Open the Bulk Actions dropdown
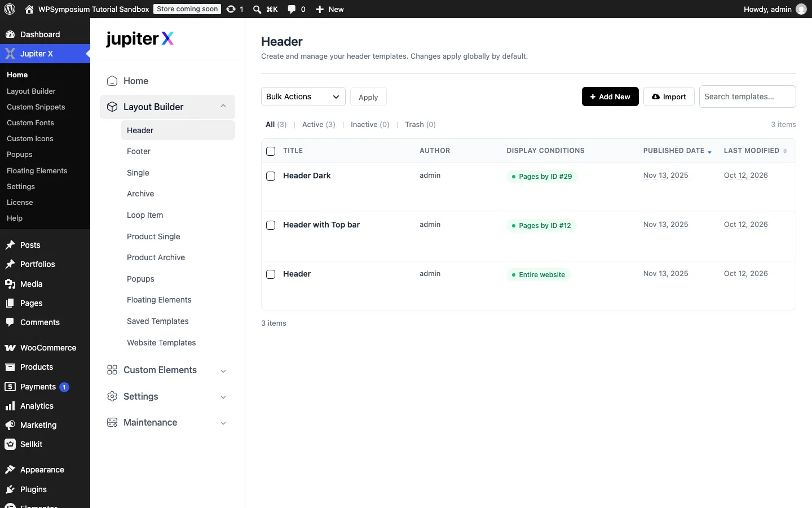 point(303,97)
